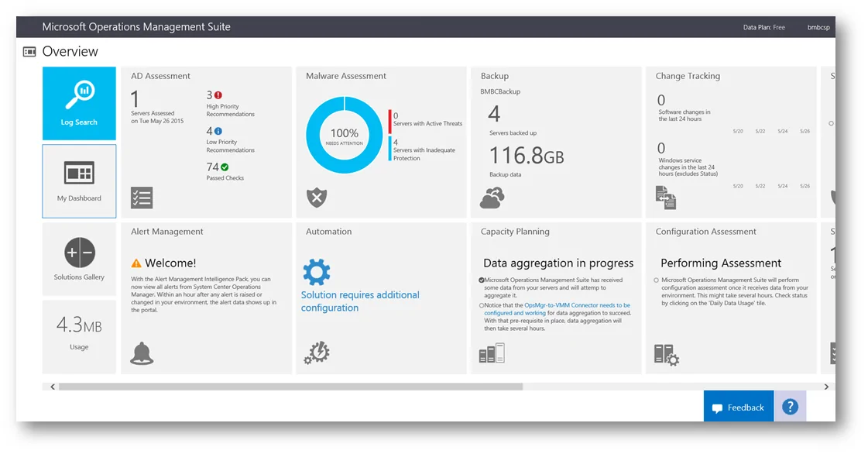868x454 pixels.
Task: Click the Feedback button
Action: pyautogui.click(x=739, y=407)
